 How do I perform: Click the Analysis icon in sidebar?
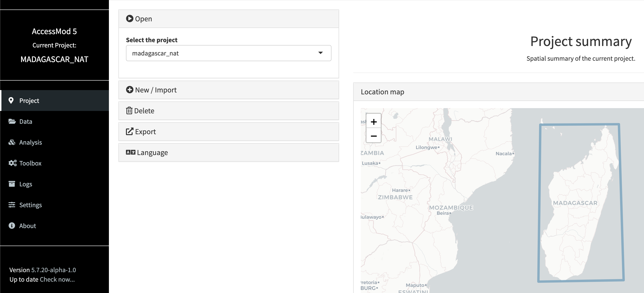click(12, 142)
